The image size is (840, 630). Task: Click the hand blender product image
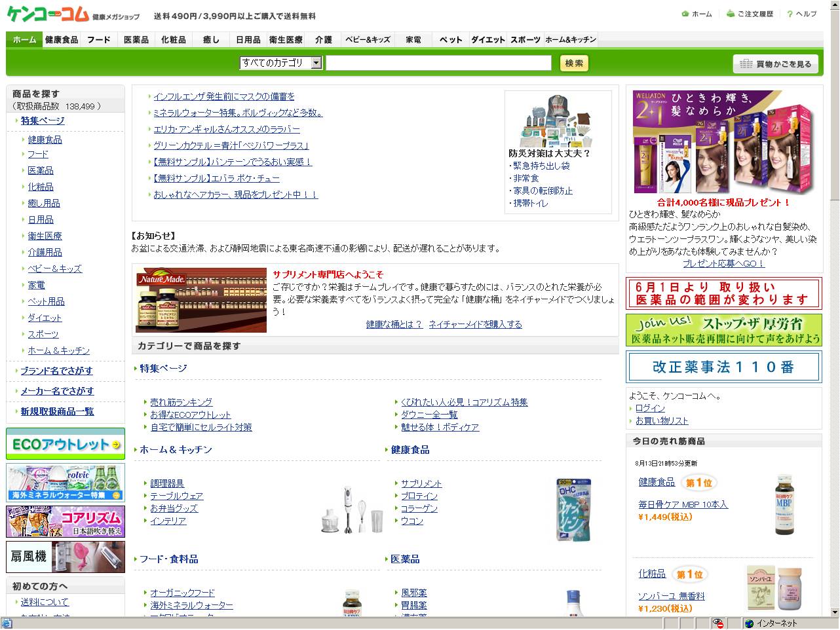353,510
